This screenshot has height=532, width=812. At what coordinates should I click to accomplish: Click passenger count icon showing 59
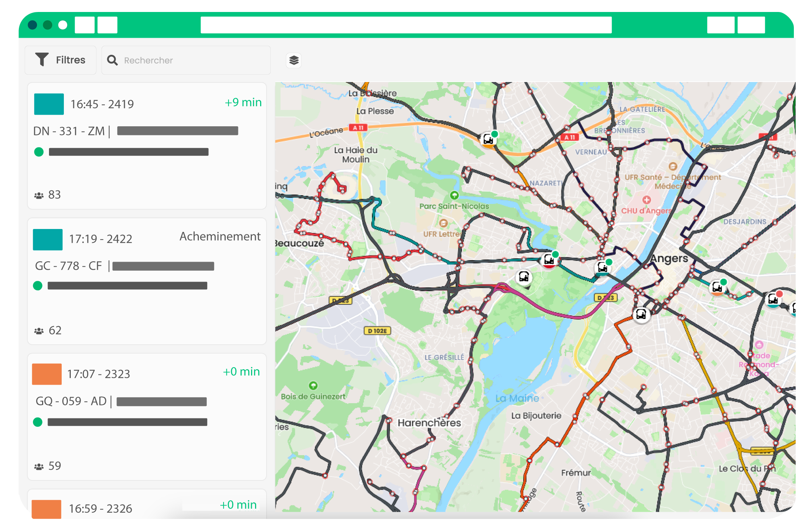point(39,467)
